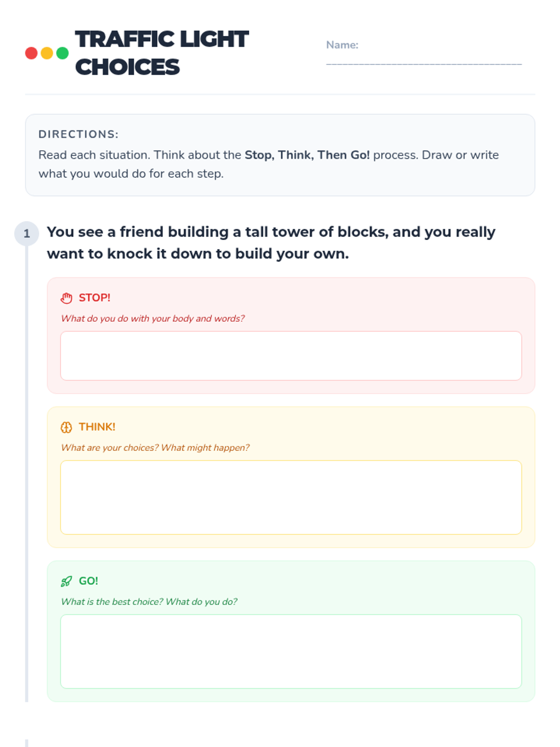Viewport: 560px width, 747px height.
Task: Select the GO! heading text
Action: coord(88,581)
